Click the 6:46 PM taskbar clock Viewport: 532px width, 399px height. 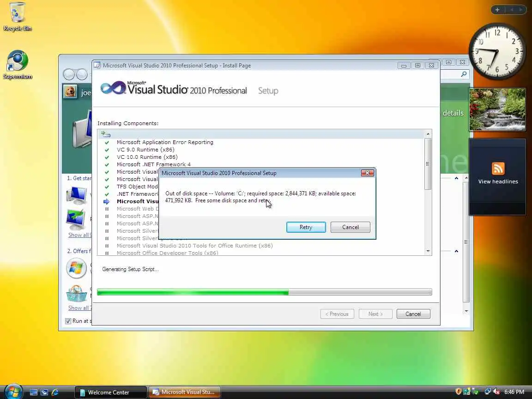point(514,392)
